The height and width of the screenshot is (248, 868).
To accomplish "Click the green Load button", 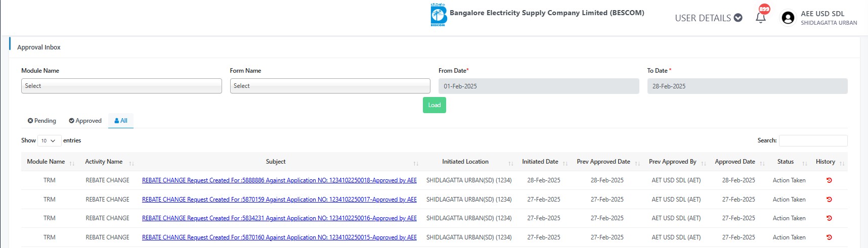I will click(x=435, y=105).
